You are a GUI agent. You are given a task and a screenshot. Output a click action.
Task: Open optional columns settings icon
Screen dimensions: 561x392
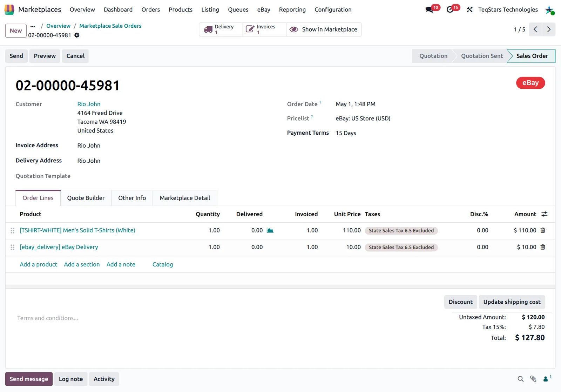545,214
